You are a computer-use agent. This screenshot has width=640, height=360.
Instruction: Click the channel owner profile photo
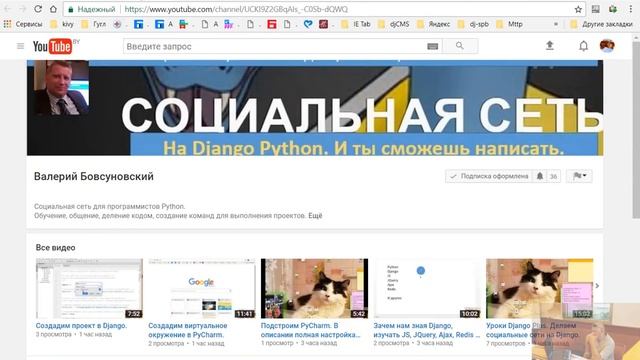62,87
